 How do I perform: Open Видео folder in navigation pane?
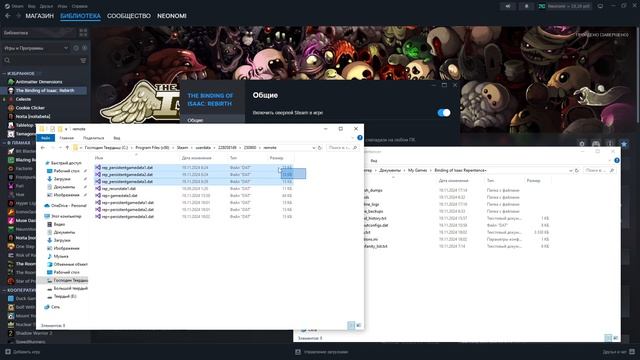(x=59, y=224)
